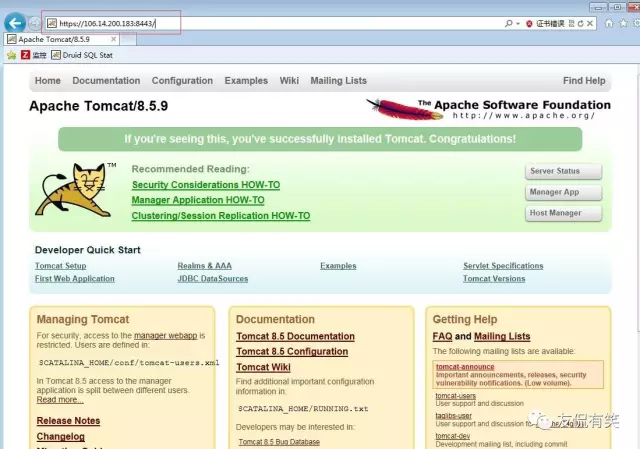Click the Host Manager button
The image size is (640, 449).
tap(563, 213)
